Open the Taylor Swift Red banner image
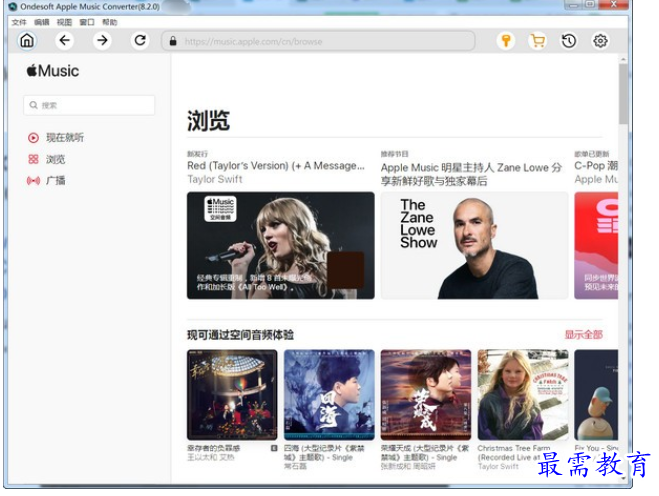Viewport: 659px width, 496px height. (x=281, y=245)
